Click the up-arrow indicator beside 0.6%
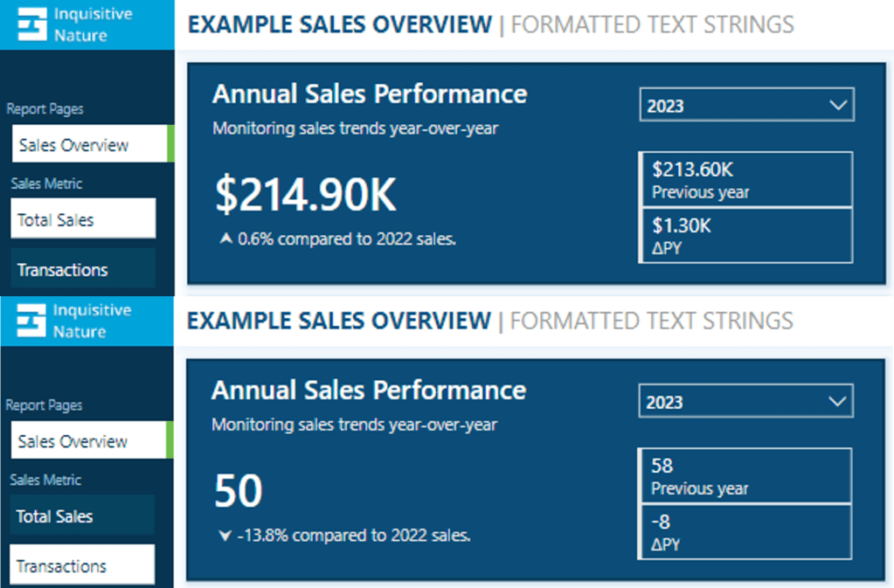This screenshot has width=894, height=588. (226, 238)
